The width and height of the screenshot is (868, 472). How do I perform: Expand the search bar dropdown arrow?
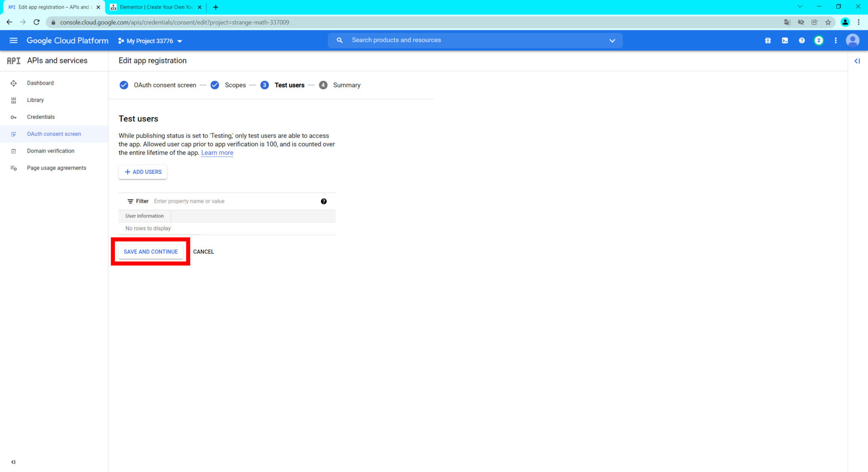tap(612, 40)
